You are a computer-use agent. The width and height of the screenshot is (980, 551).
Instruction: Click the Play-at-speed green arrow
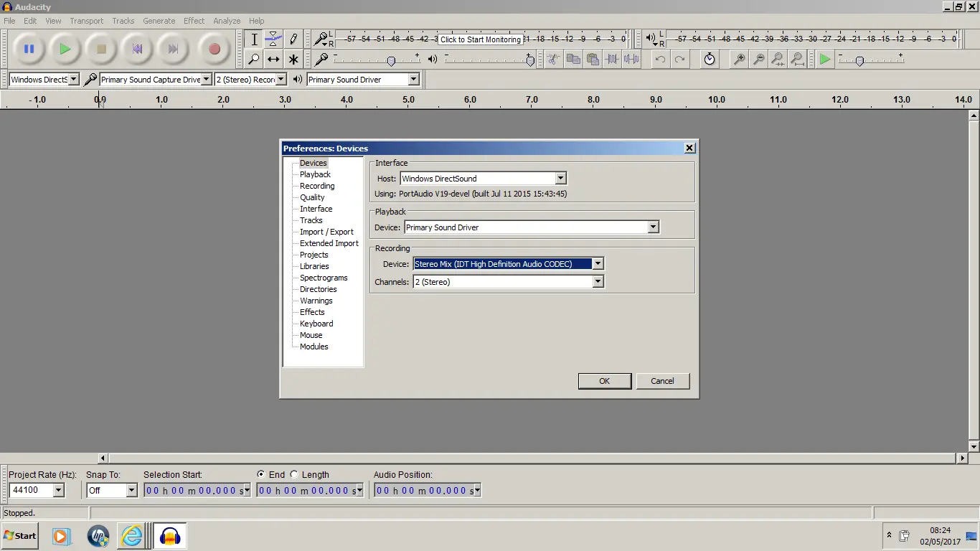point(825,59)
